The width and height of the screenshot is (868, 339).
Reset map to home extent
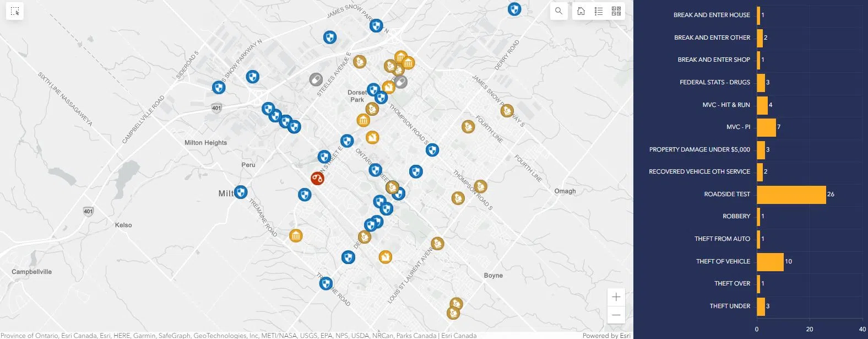coord(581,11)
